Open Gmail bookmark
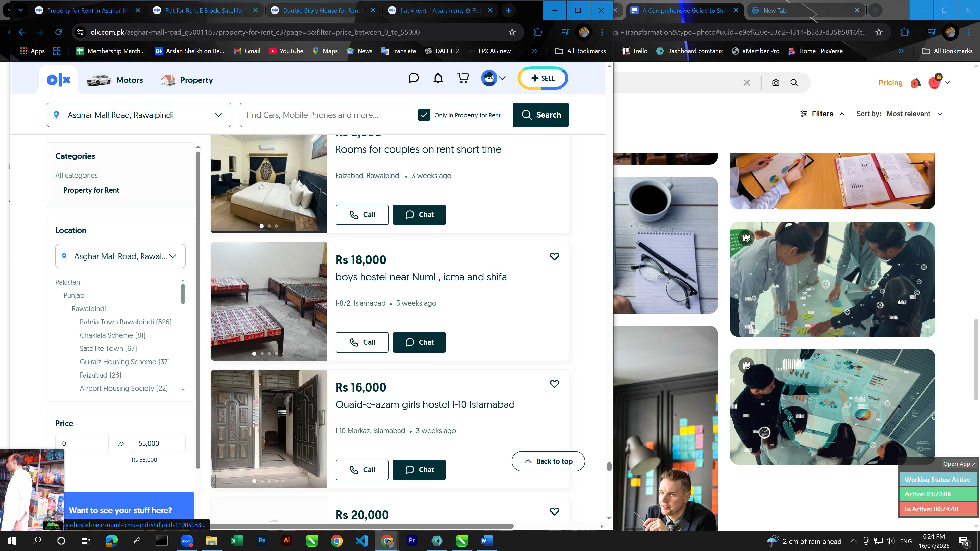This screenshot has height=551, width=980. [x=247, y=51]
